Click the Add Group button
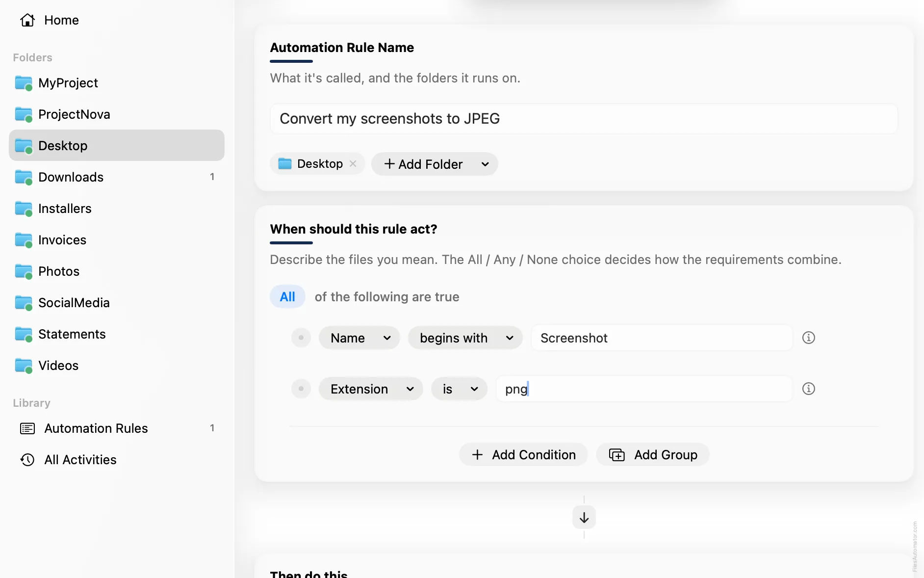Screen dimensions: 924x578 (x=653, y=454)
